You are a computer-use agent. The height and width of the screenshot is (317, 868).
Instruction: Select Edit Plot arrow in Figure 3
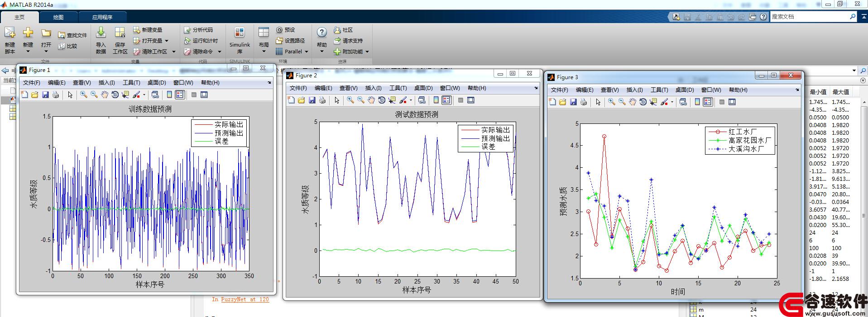(598, 102)
